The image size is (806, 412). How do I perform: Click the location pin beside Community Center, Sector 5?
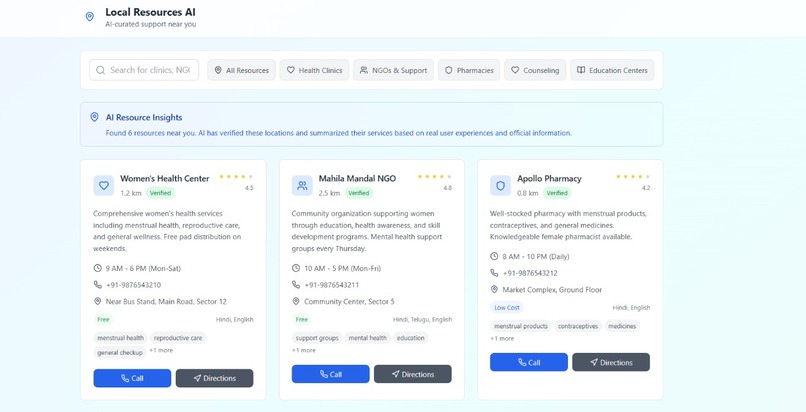click(296, 301)
